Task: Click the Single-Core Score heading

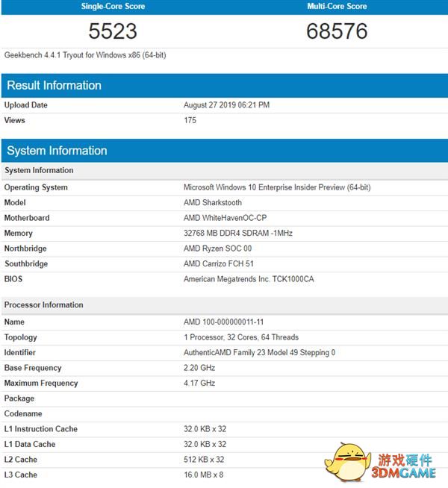Action: click(x=113, y=6)
